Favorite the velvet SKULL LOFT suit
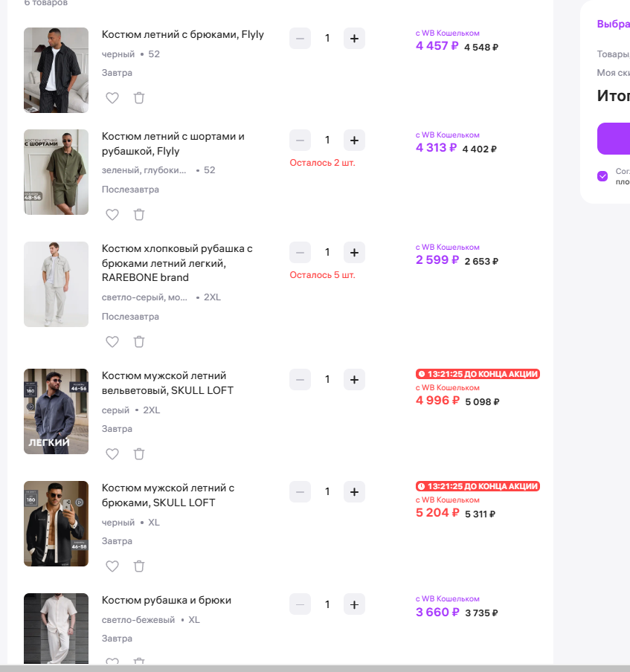The width and height of the screenshot is (630, 672). tap(112, 454)
